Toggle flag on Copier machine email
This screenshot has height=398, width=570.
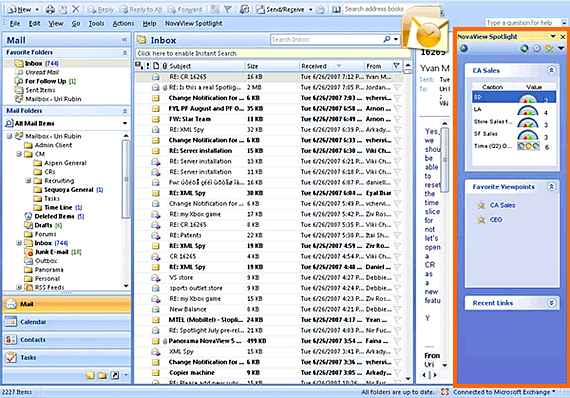coord(398,373)
